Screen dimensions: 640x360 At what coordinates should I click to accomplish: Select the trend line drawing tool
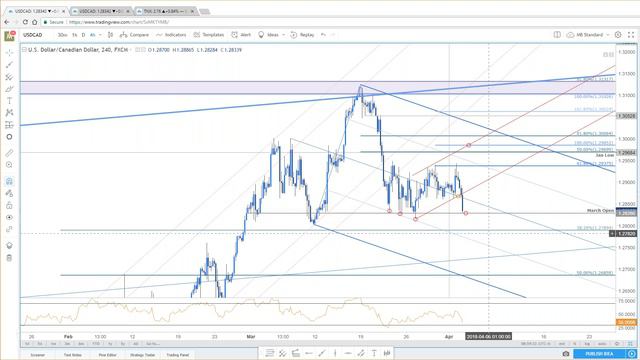pos(9,65)
